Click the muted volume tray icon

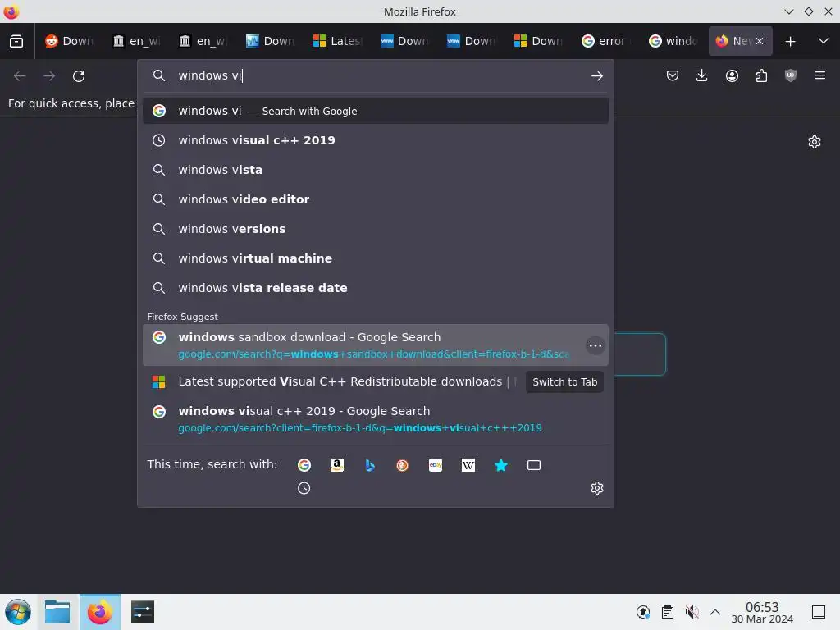coord(692,612)
